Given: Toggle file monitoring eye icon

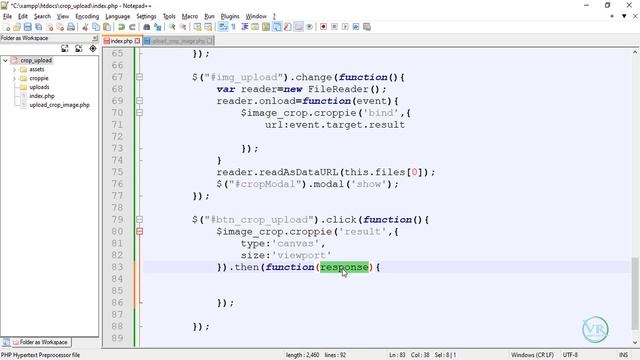Looking at the screenshot, I should [x=309, y=27].
